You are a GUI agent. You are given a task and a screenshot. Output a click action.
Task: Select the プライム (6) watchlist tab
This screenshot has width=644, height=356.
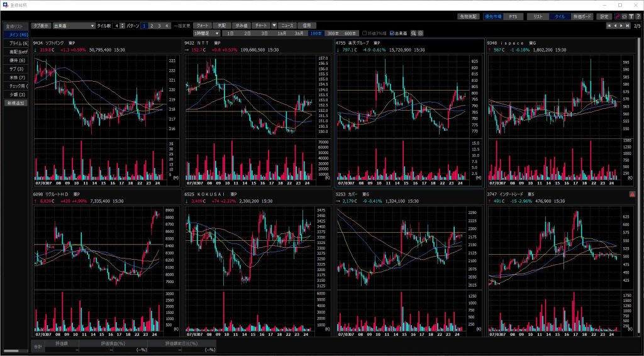16,43
